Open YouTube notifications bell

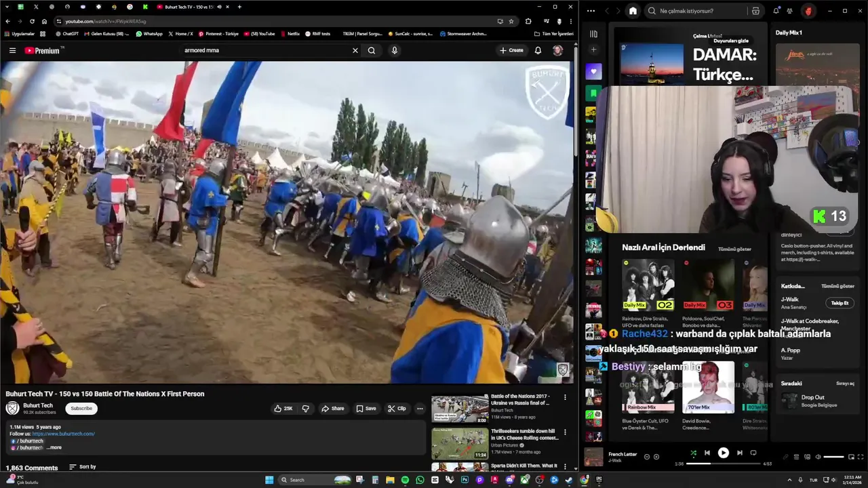click(538, 50)
